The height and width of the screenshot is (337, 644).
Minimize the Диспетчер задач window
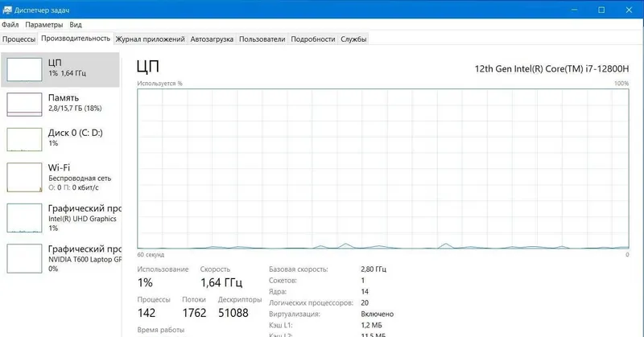tap(574, 10)
